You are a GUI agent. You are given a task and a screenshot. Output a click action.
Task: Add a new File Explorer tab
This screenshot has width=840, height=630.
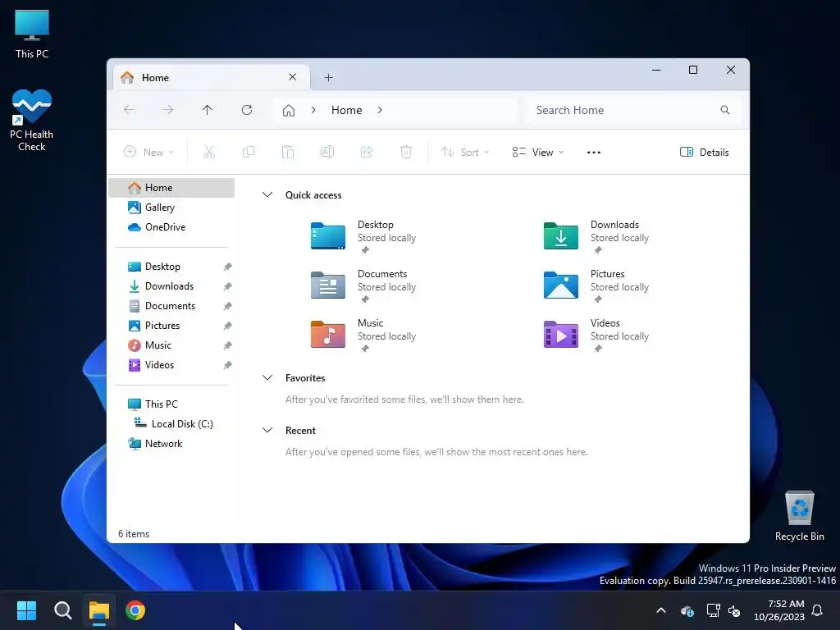[328, 78]
